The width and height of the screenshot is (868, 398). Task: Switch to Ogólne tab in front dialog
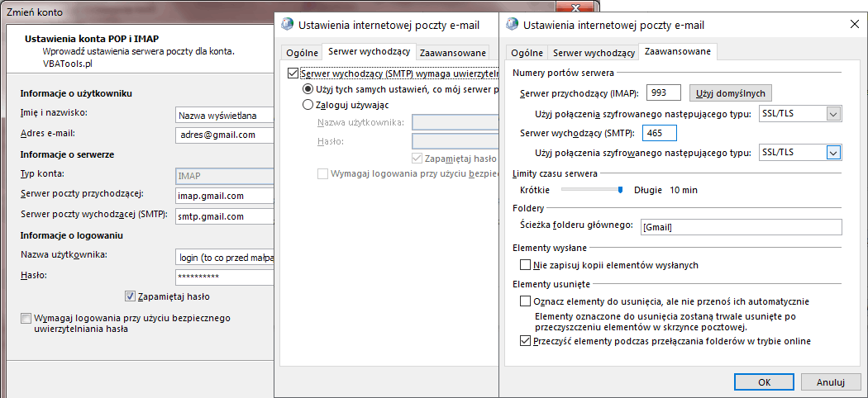click(527, 53)
